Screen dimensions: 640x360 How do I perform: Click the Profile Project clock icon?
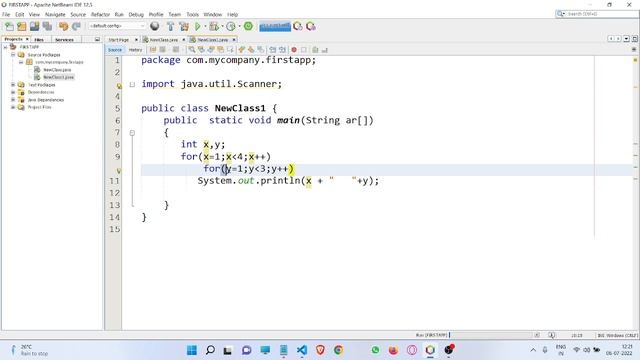coord(231,27)
